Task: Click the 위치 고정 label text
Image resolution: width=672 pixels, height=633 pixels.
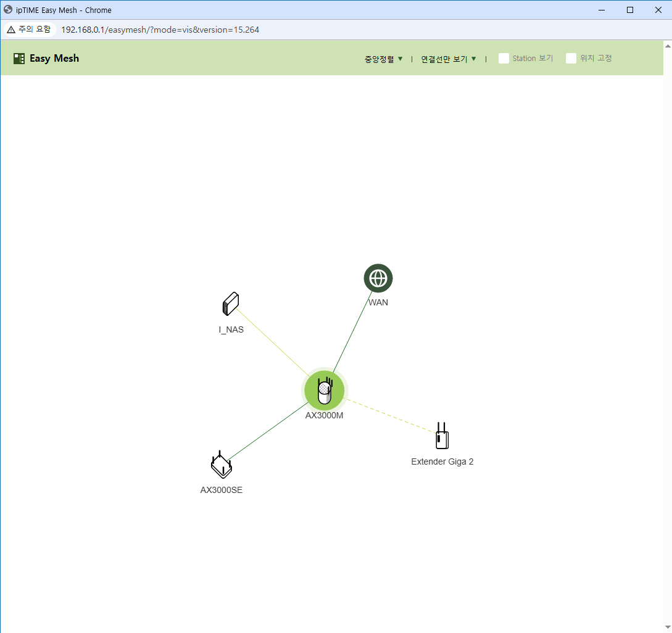Action: click(x=595, y=58)
